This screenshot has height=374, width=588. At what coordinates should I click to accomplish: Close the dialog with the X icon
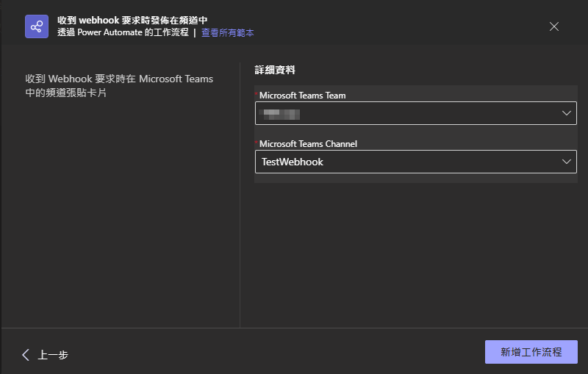[x=554, y=26]
